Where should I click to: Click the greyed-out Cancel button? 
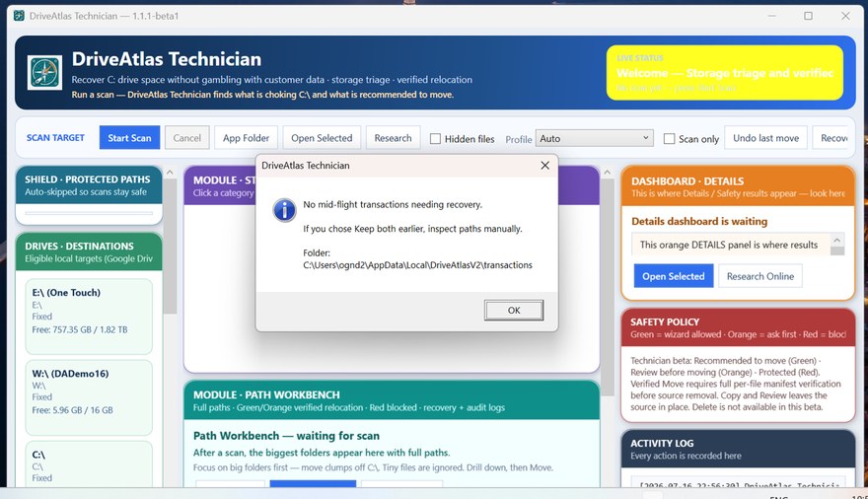[187, 138]
